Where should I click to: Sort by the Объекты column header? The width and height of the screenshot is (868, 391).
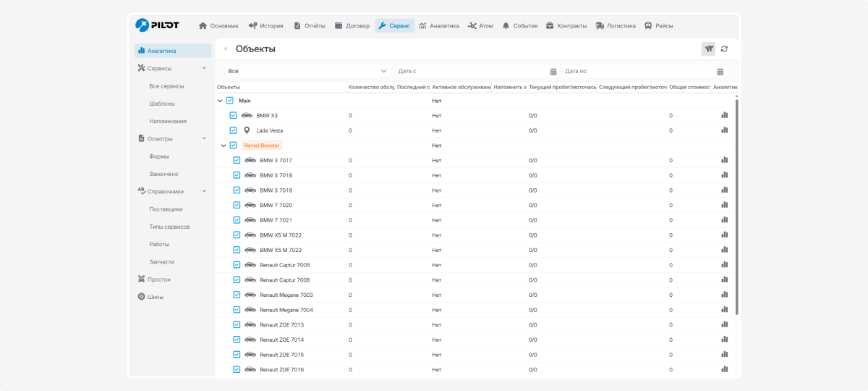(229, 87)
